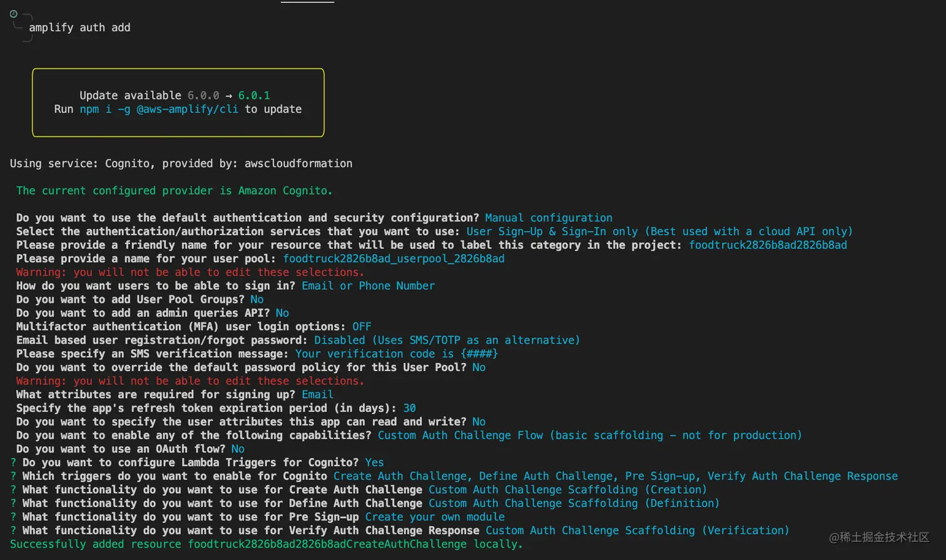Click the 'Manual configuration' answer

549,218
